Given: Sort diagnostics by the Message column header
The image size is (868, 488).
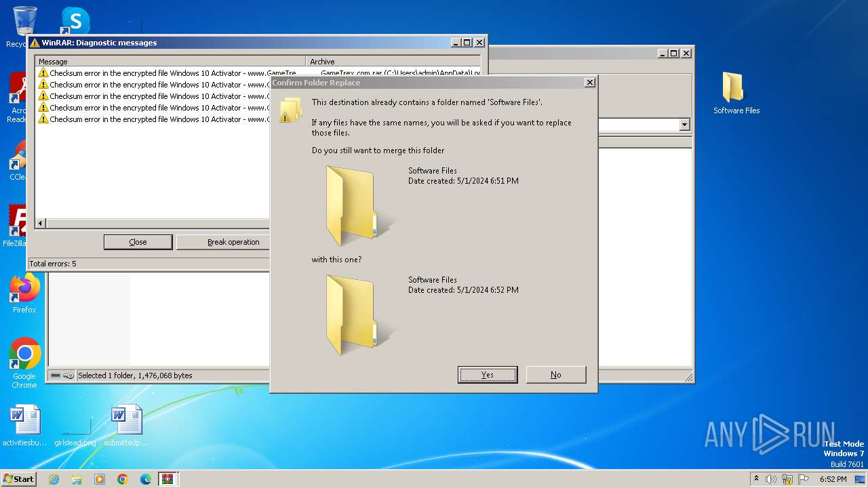Looking at the screenshot, I should click(171, 61).
